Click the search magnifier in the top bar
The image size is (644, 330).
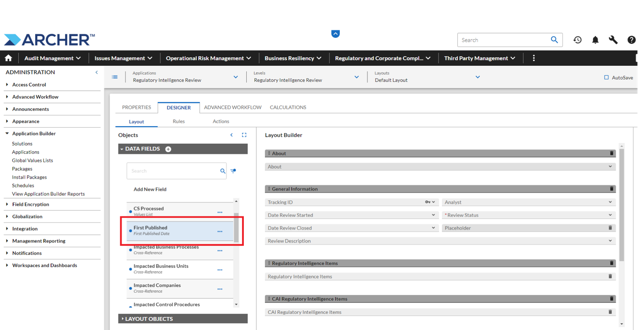554,40
